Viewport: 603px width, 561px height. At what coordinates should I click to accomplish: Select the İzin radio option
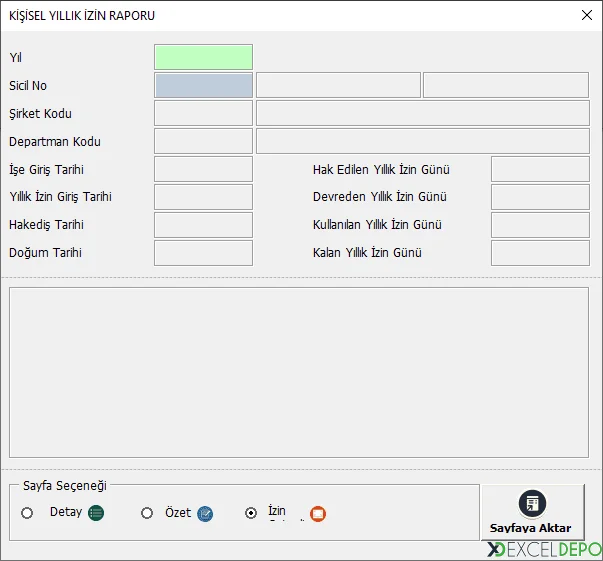(251, 513)
